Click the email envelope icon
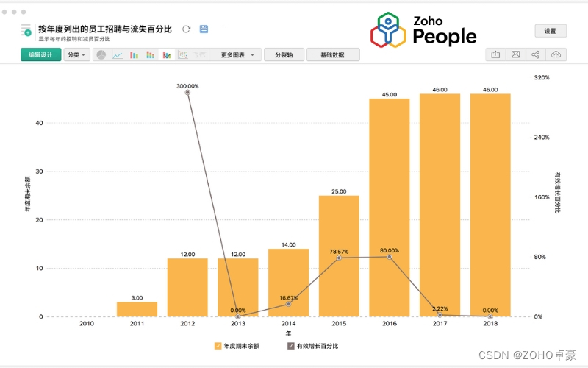 click(516, 54)
